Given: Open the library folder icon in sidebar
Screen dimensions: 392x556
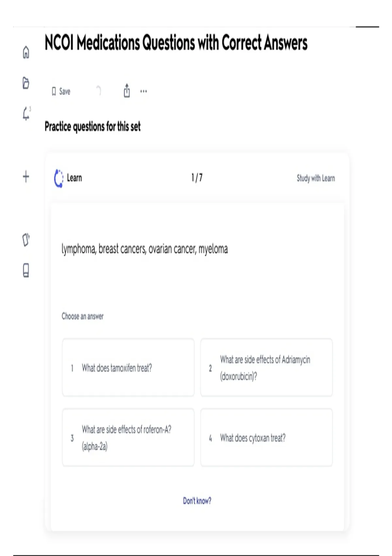Looking at the screenshot, I should point(26,83).
